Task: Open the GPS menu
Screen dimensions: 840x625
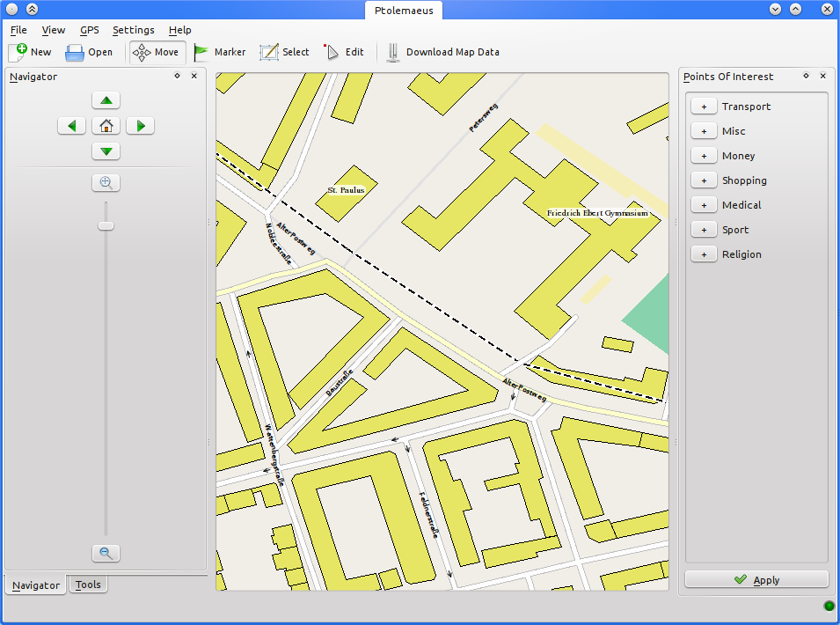Action: [89, 30]
